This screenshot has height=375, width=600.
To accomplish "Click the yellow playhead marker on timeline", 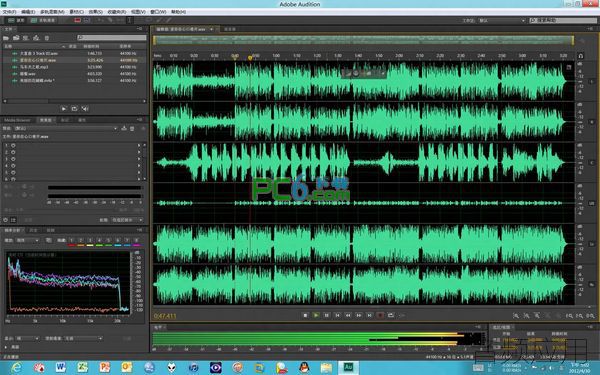I will coord(250,58).
